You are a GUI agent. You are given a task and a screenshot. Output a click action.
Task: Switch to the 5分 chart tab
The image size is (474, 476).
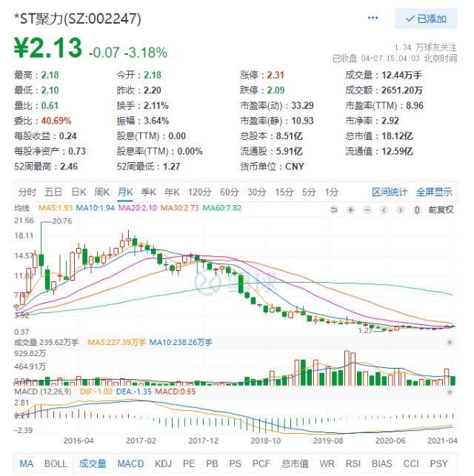[309, 192]
